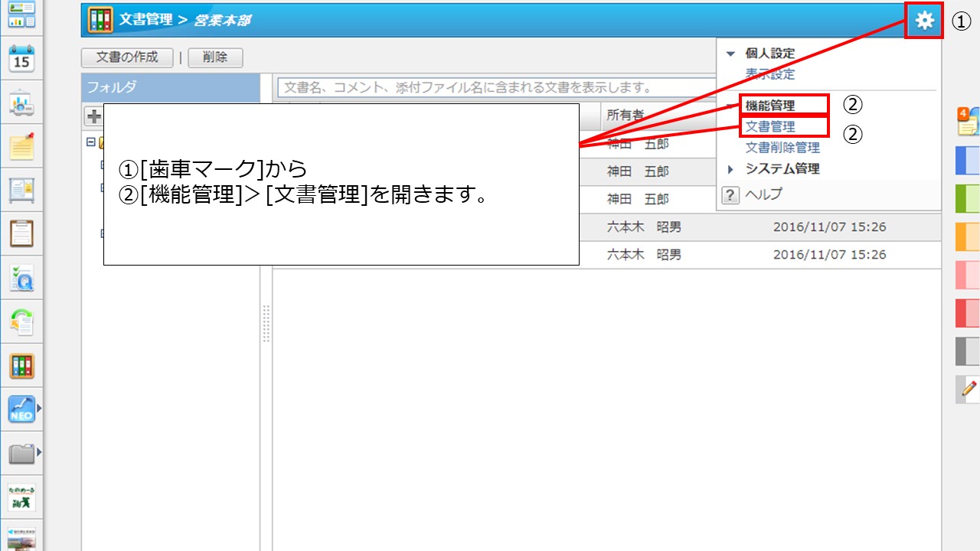Image resolution: width=980 pixels, height=551 pixels.
Task: Click the gear settings icon in the header
Action: tap(923, 21)
